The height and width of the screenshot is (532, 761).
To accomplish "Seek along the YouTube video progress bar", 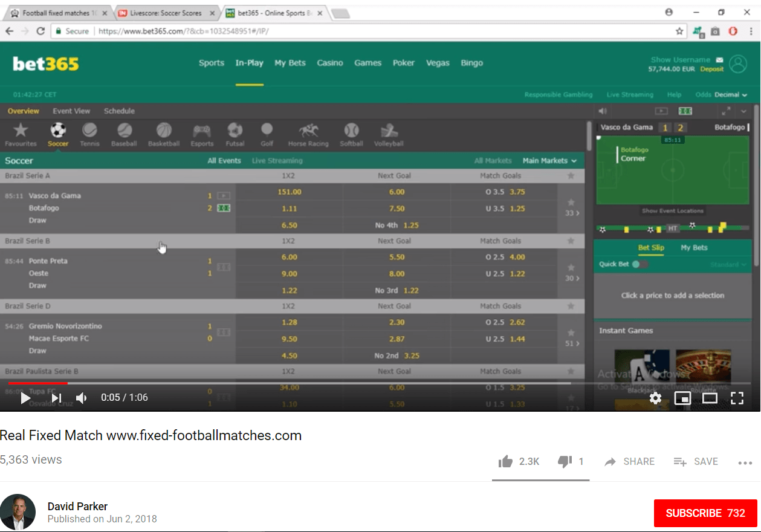I will pos(380,383).
